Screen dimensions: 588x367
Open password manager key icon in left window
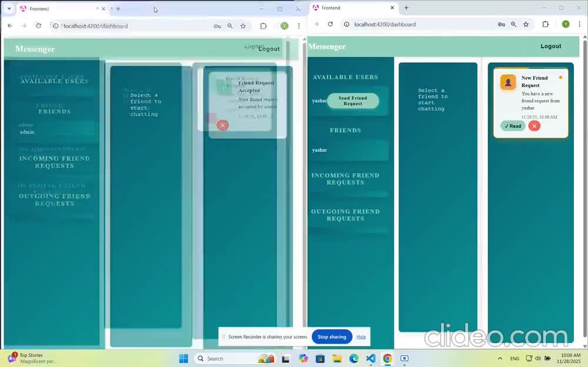click(x=217, y=26)
